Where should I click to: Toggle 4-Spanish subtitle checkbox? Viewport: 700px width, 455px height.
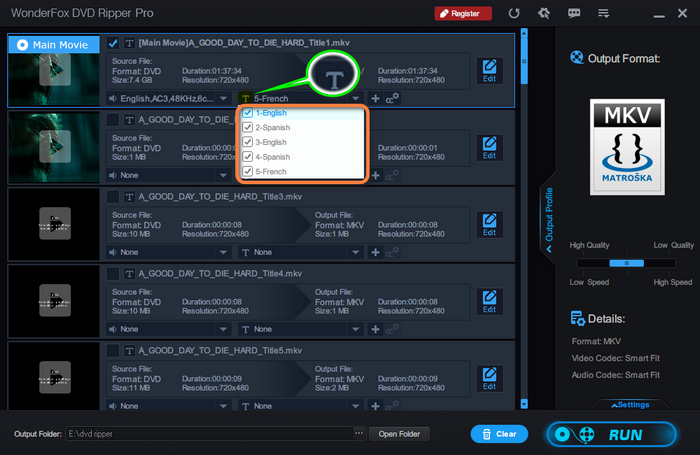248,157
